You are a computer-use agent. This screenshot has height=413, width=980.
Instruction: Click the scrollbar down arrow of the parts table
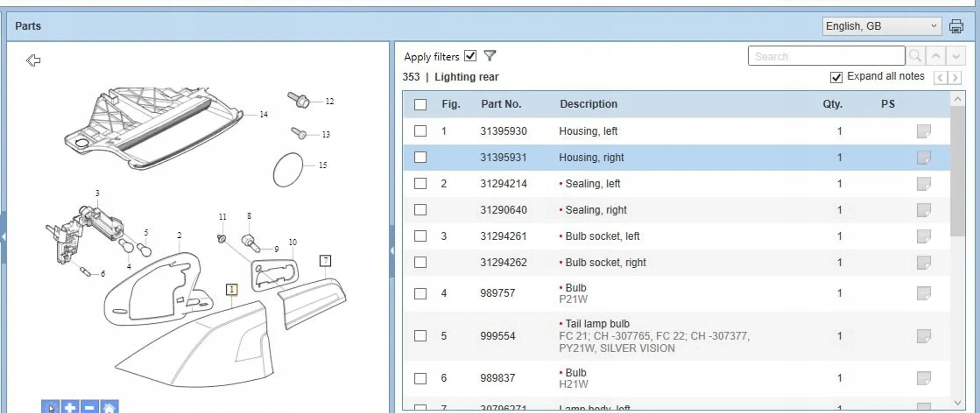coord(957,403)
